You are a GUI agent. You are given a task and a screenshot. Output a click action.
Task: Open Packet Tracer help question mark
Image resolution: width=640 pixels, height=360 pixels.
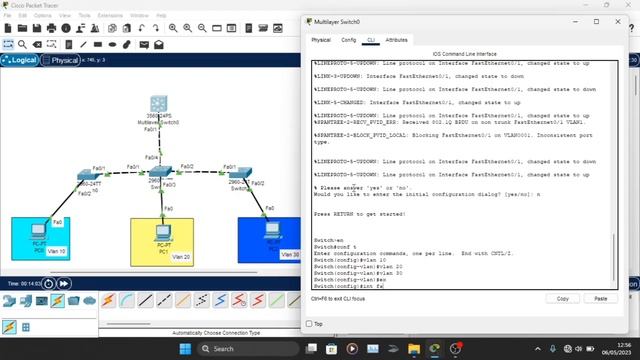[x=631, y=28]
